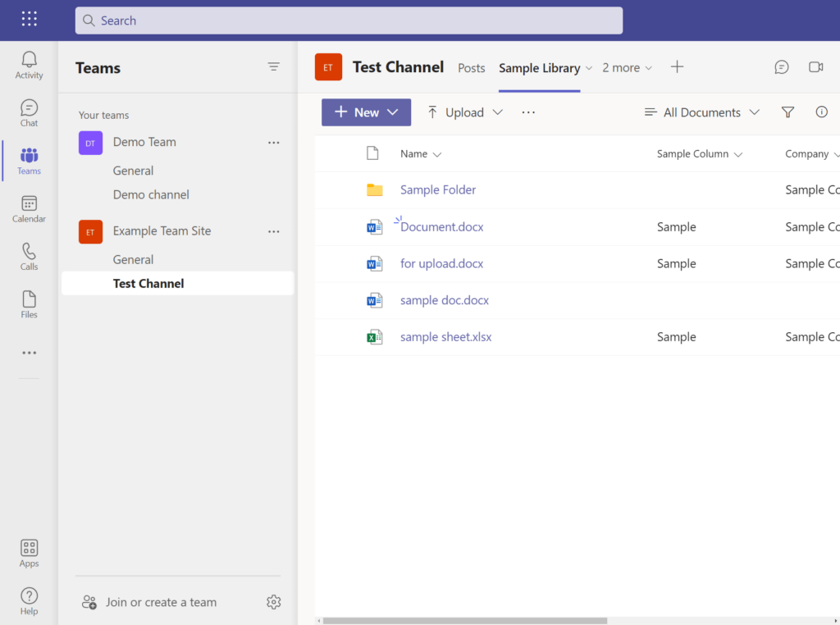This screenshot has height=625, width=840.
Task: Select Example Team Site in the list
Action: click(x=162, y=230)
